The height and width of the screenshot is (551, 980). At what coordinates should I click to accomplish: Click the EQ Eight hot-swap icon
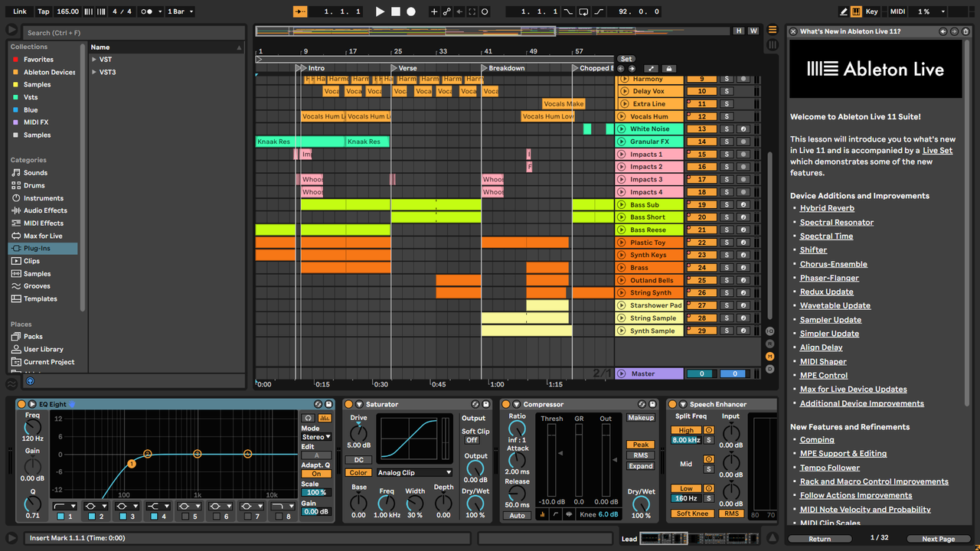318,404
